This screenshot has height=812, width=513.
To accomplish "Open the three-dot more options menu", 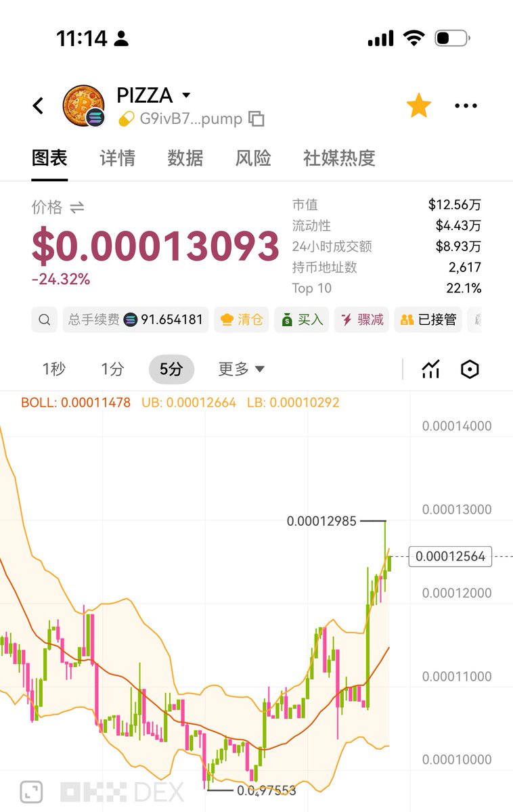I will pyautogui.click(x=466, y=106).
